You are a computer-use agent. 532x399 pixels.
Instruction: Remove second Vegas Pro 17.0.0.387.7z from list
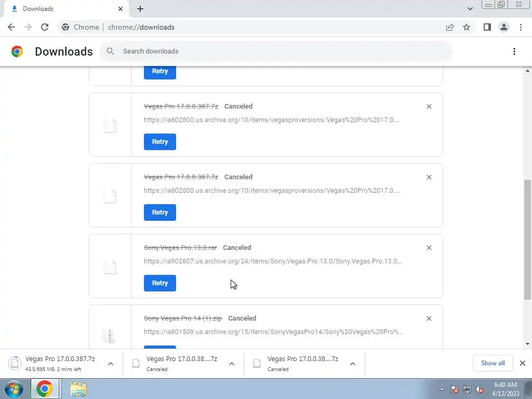point(429,177)
